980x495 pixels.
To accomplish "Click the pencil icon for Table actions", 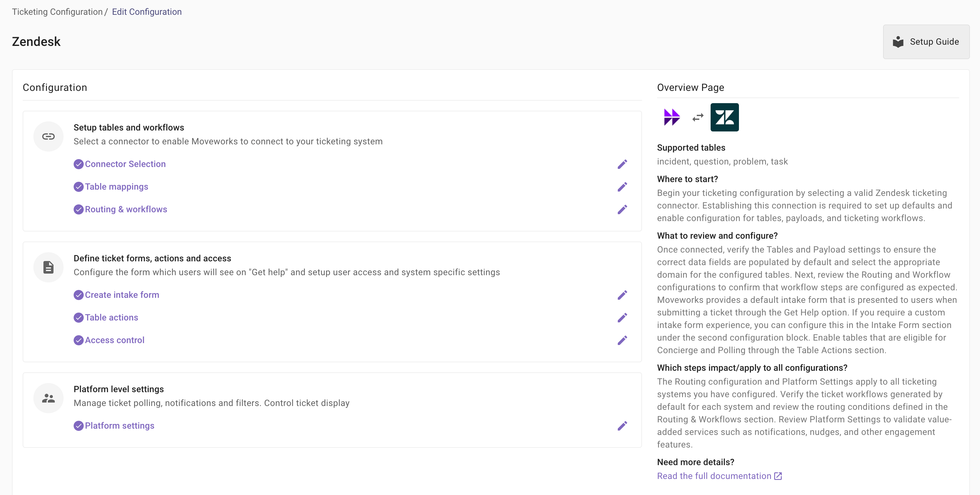I will point(622,317).
